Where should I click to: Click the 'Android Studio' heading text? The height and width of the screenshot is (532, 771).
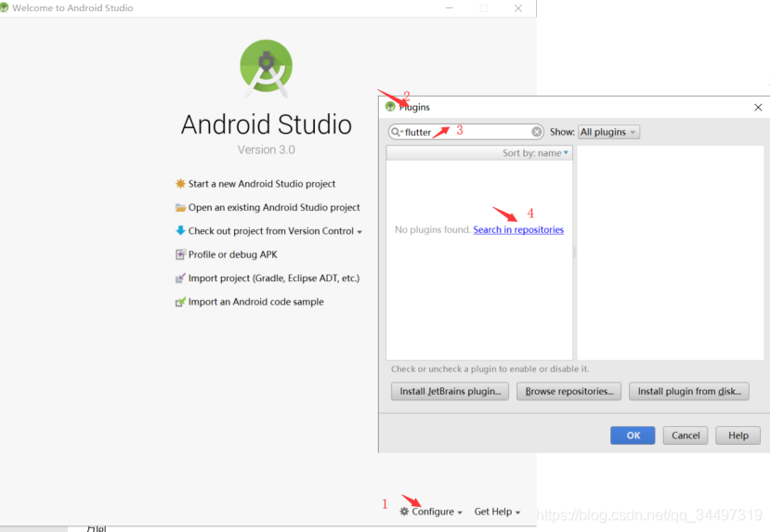[266, 123]
